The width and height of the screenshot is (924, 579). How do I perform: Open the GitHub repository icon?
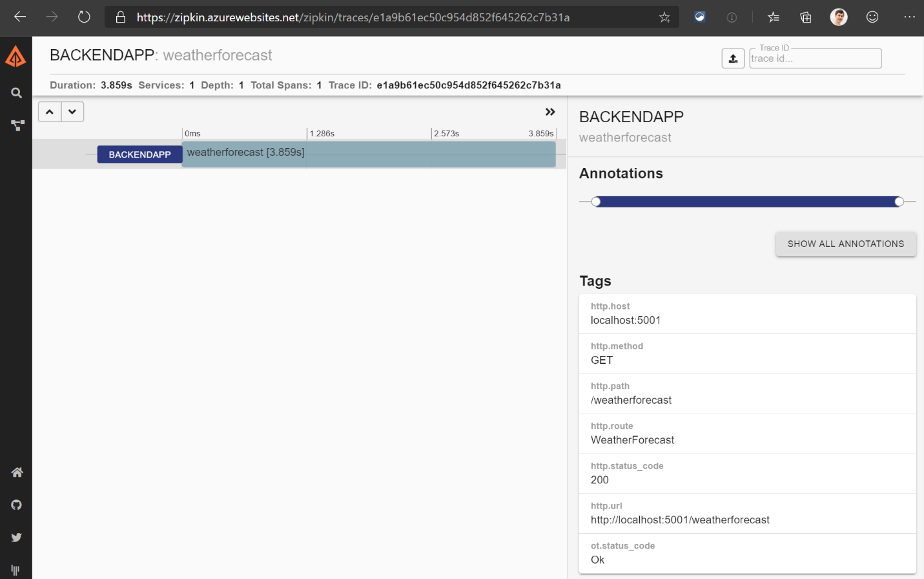click(x=17, y=505)
